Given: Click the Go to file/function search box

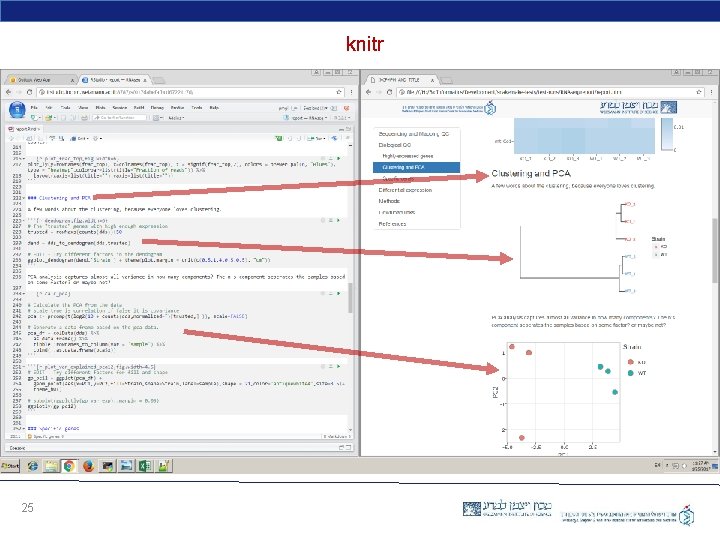Looking at the screenshot, I should click(x=119, y=118).
